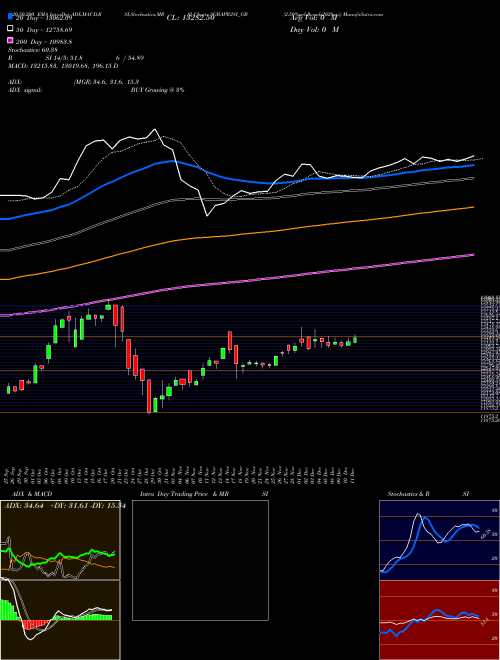500x660 pixels.
Task: Select the '200 Day - 10988.8' legend text
Action: pos(44,42)
